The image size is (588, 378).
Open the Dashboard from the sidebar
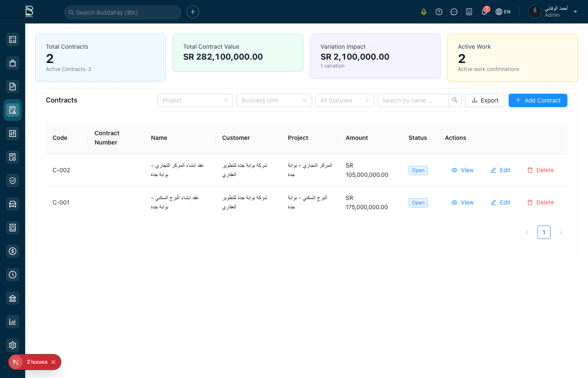[x=12, y=39]
